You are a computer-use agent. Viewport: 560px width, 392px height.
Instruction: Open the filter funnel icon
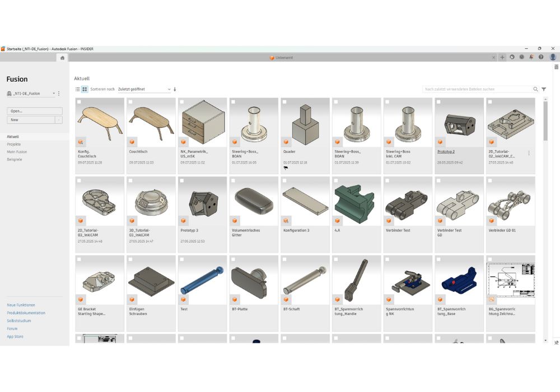(544, 89)
